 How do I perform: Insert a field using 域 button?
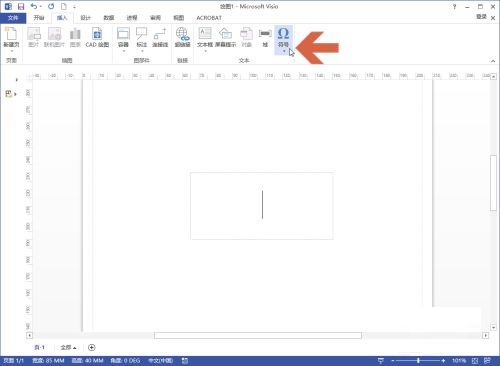point(265,37)
